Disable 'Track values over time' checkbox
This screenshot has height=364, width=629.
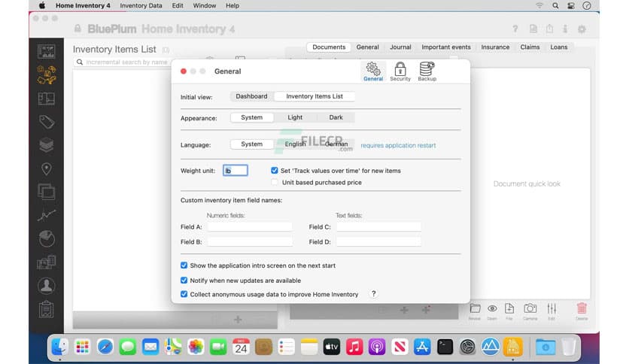tap(275, 171)
